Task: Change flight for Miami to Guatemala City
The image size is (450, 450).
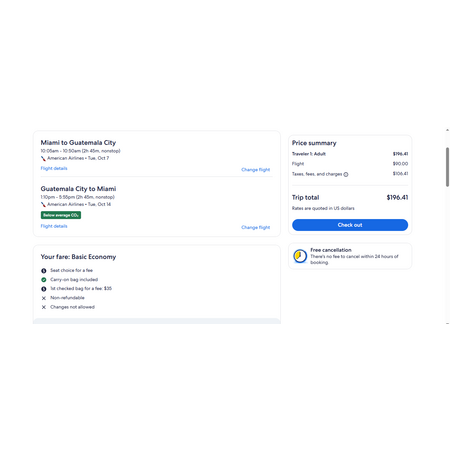Action: pyautogui.click(x=256, y=170)
